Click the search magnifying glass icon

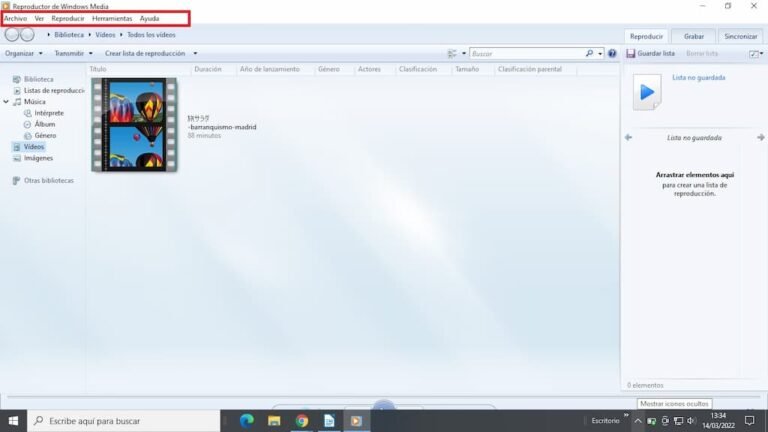[589, 53]
